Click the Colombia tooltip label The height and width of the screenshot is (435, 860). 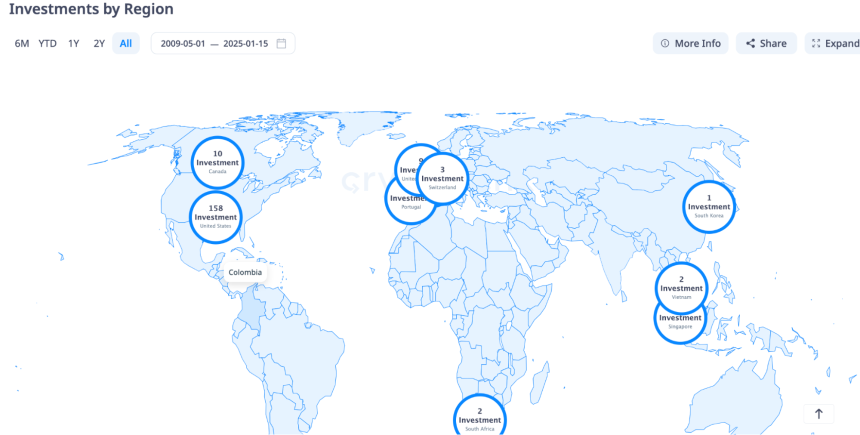pos(245,273)
